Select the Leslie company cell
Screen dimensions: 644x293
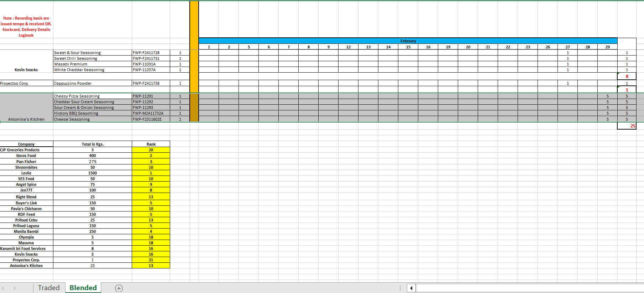(x=26, y=173)
